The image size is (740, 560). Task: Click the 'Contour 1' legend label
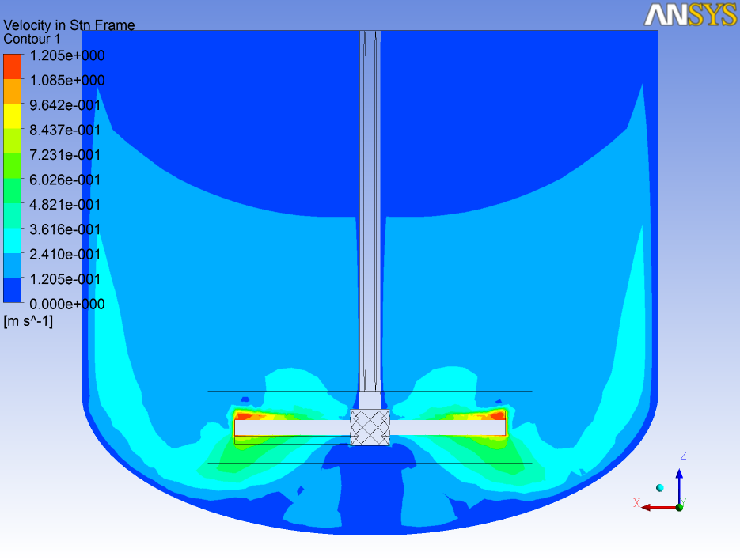click(x=32, y=39)
